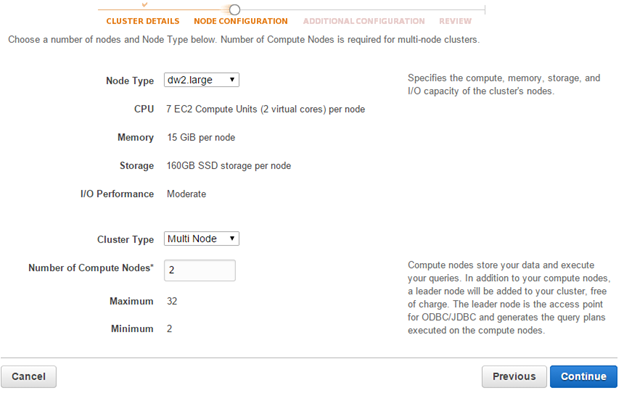The width and height of the screenshot is (624, 393).
Task: Click the checkmark icon above Cluster Details
Action: tap(144, 5)
